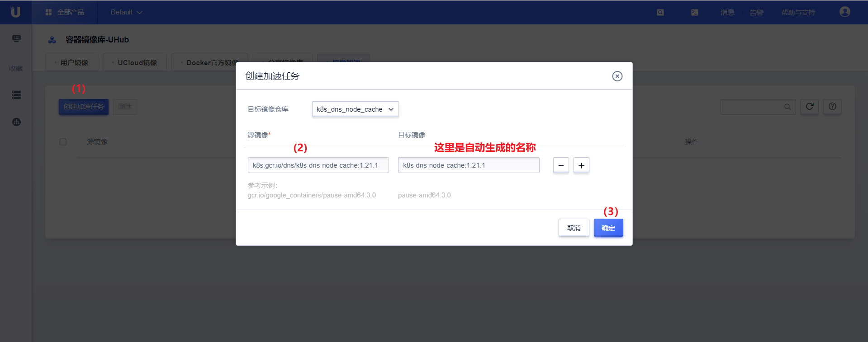Click the 源镜像 input field
This screenshot has height=342, width=868.
pyautogui.click(x=318, y=165)
